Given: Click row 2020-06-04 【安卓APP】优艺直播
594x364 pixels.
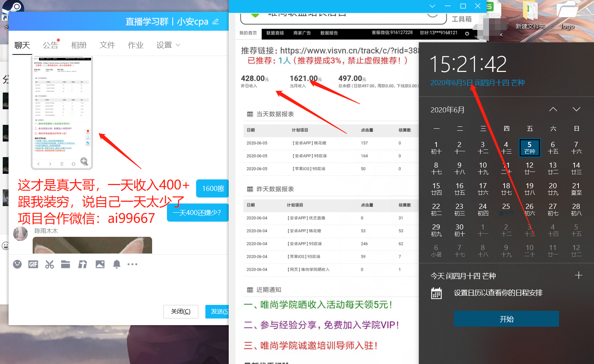Looking at the screenshot, I should [x=331, y=218].
